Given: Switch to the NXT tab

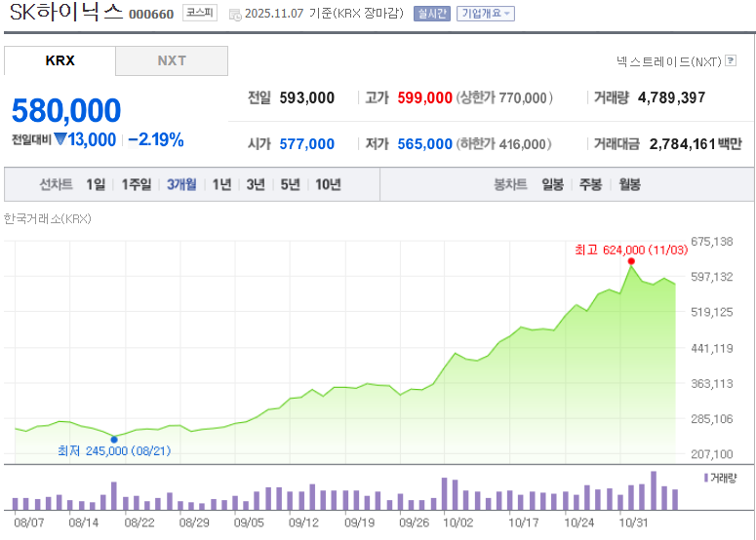Looking at the screenshot, I should [172, 60].
